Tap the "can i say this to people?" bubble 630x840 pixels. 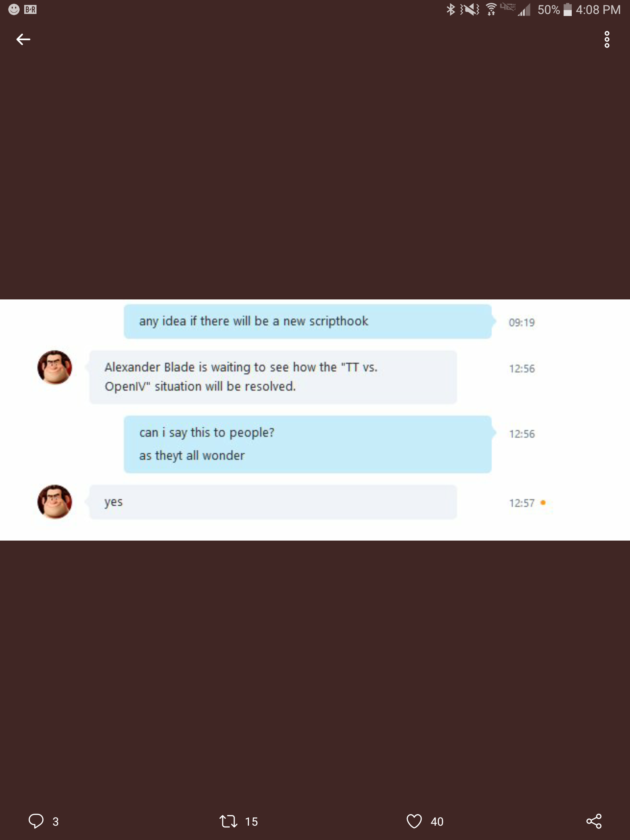click(307, 444)
